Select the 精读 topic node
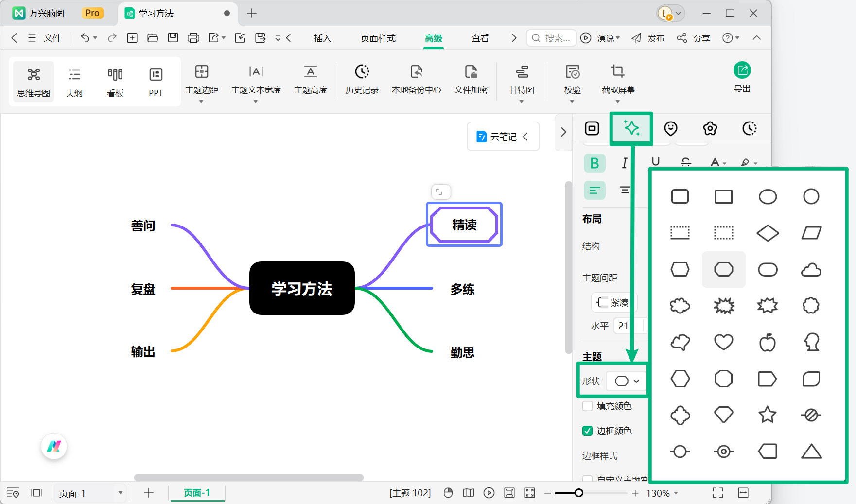Image resolution: width=856 pixels, height=504 pixels. (x=464, y=225)
